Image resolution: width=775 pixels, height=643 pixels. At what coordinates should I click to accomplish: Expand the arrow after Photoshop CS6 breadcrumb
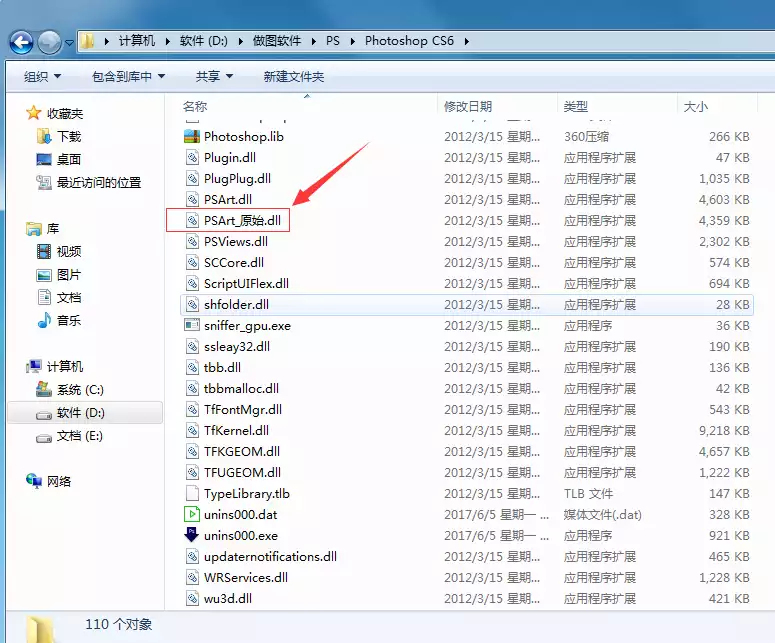pyautogui.click(x=466, y=41)
